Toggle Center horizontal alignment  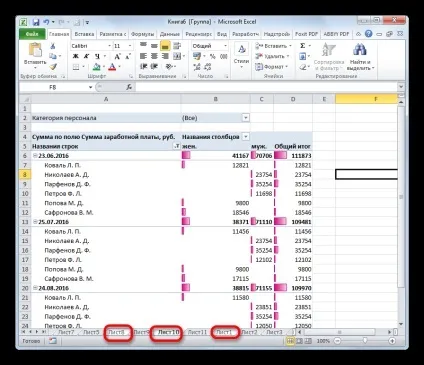154,56
